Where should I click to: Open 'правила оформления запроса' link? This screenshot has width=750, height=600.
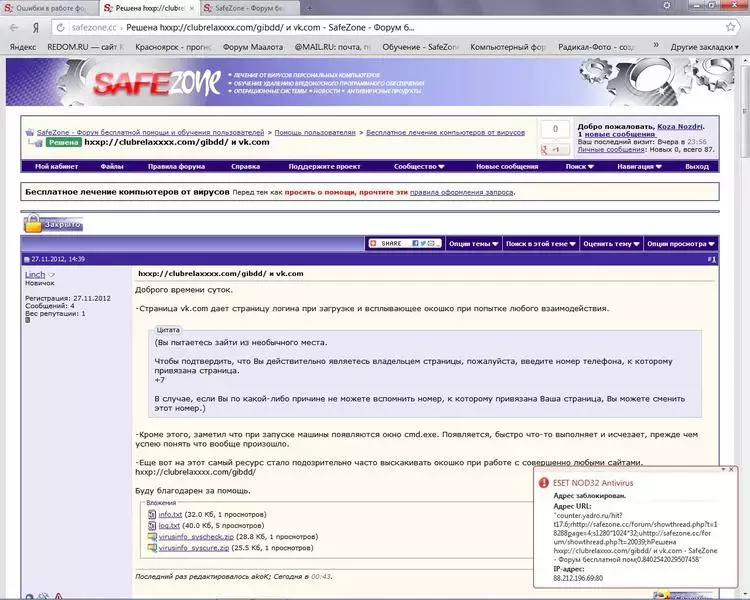pyautogui.click(x=462, y=192)
